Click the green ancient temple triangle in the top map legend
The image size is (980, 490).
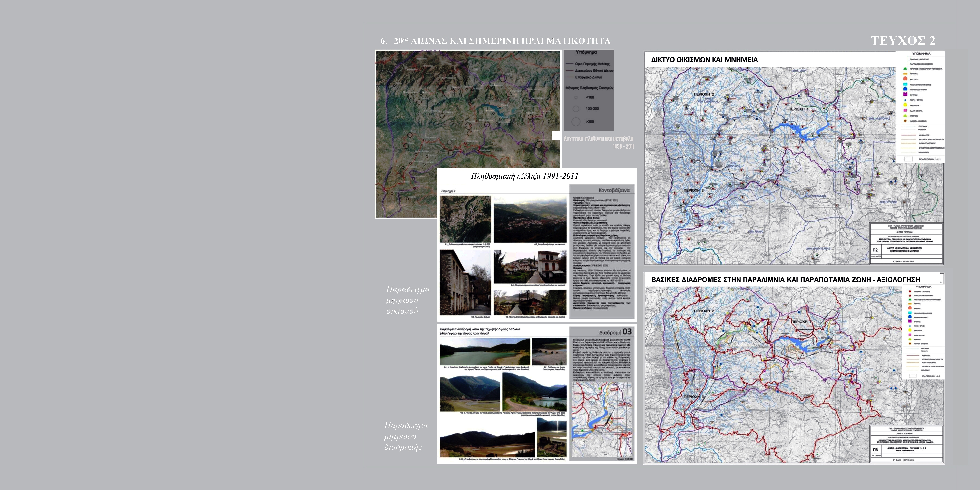pyautogui.click(x=905, y=69)
